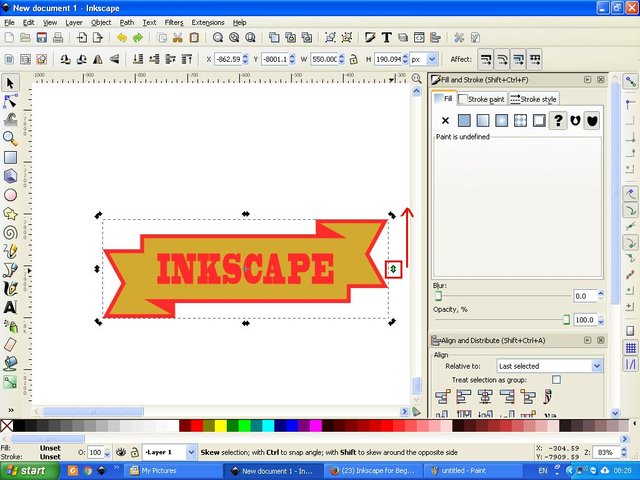Open the Text and Font dialog icon
This screenshot has height=480, width=640.
click(x=386, y=38)
